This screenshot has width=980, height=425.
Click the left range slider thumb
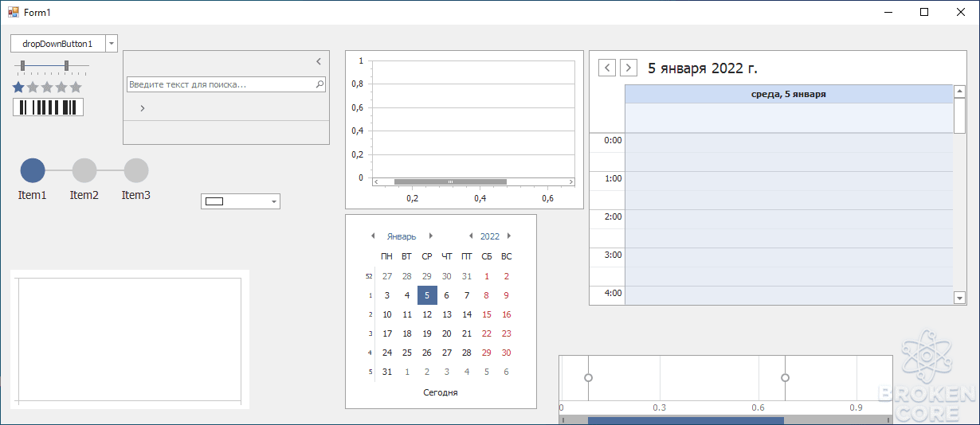click(x=23, y=65)
